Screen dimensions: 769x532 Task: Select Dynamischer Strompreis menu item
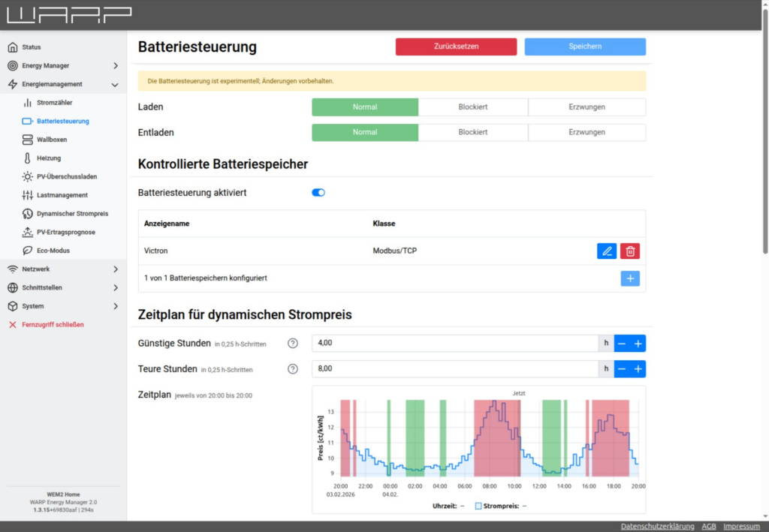72,214
